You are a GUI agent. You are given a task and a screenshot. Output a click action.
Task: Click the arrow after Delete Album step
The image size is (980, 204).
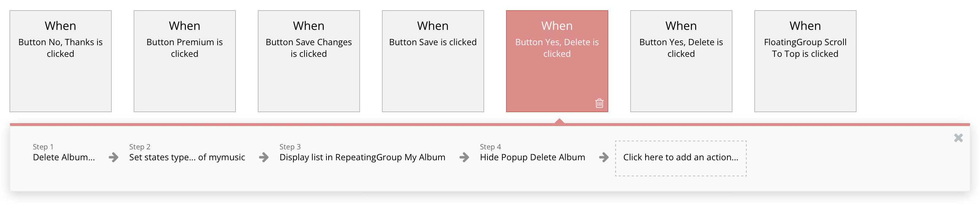113,157
